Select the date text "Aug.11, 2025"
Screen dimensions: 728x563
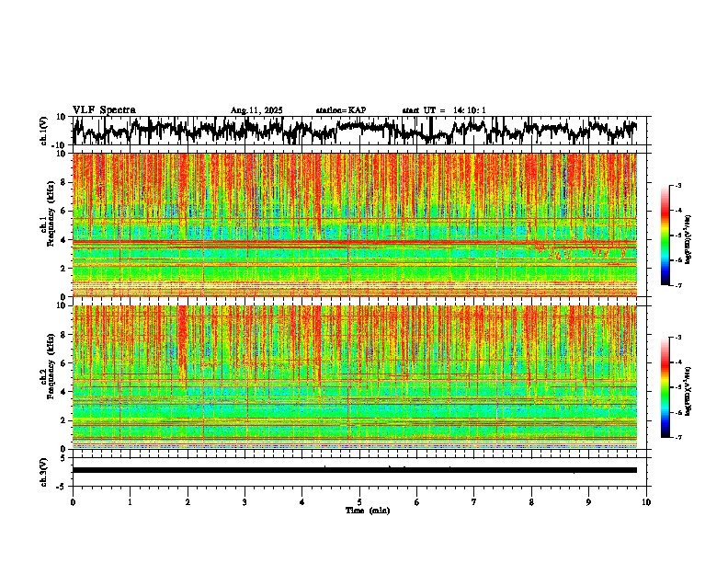256,110
